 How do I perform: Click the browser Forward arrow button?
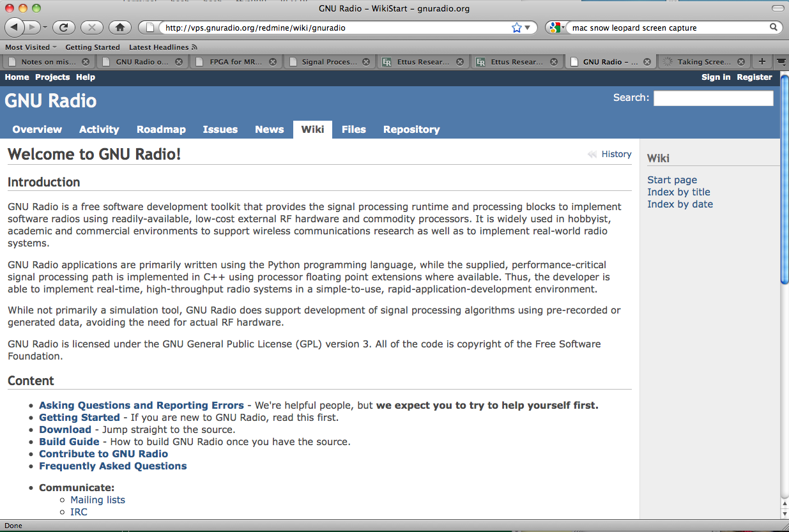tap(33, 27)
